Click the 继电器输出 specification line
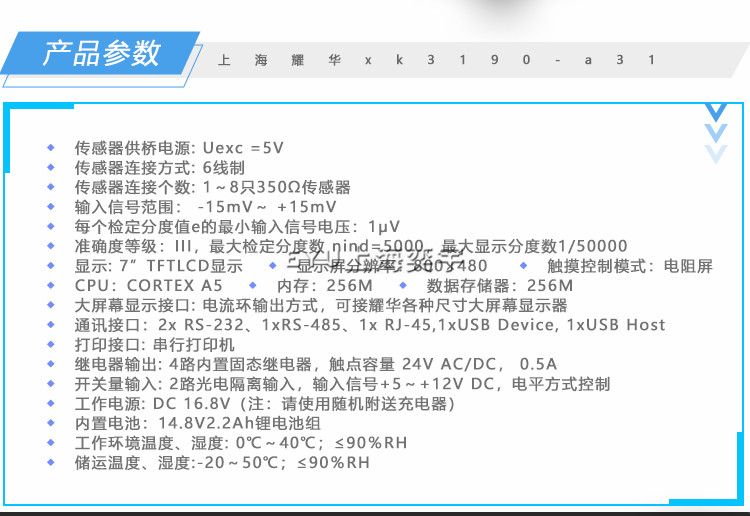Screen dimensions: 750x516 click(302, 364)
